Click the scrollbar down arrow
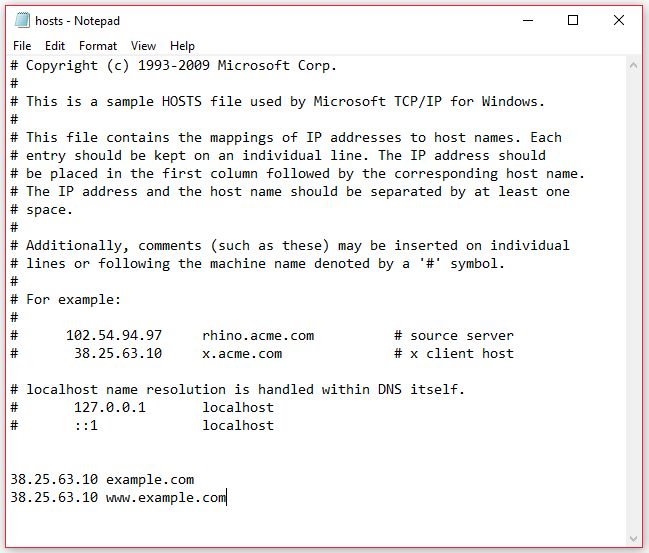This screenshot has height=553, width=649. pos(634,537)
